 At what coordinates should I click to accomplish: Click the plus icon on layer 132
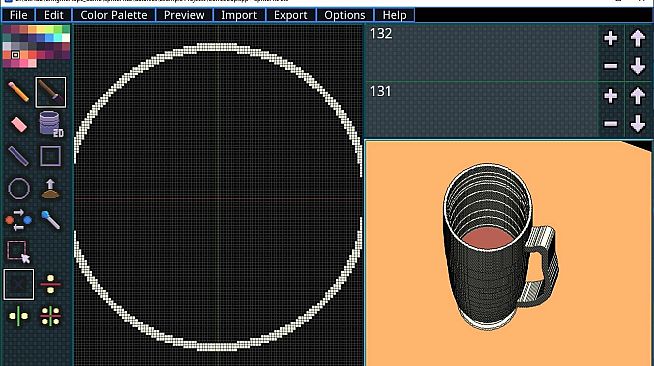point(611,38)
